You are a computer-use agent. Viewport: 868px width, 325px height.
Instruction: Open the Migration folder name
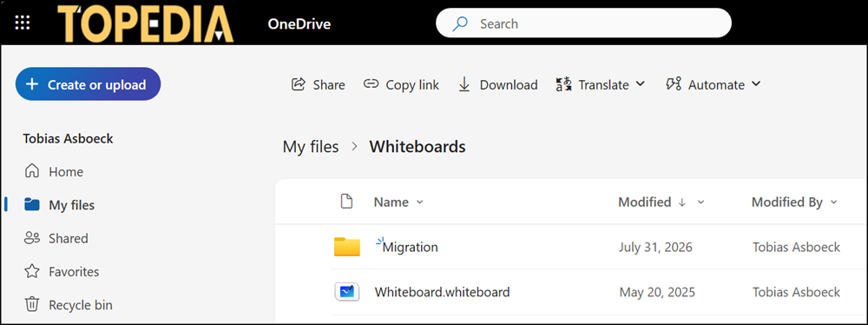coord(411,247)
